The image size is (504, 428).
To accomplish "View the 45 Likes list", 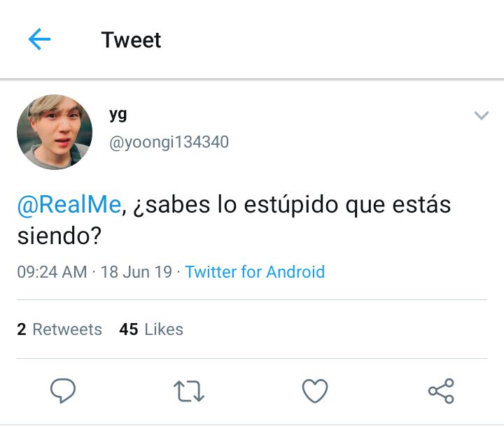I will coord(151,329).
